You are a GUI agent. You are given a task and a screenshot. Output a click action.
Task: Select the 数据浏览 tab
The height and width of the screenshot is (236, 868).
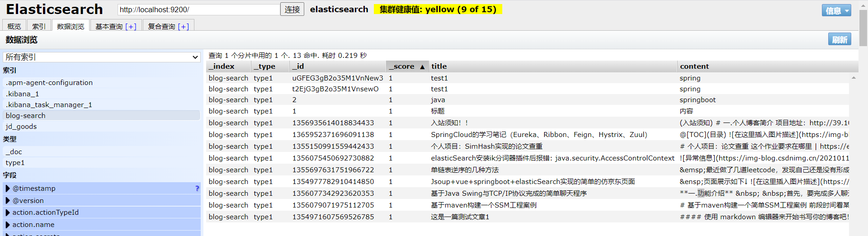[71, 26]
